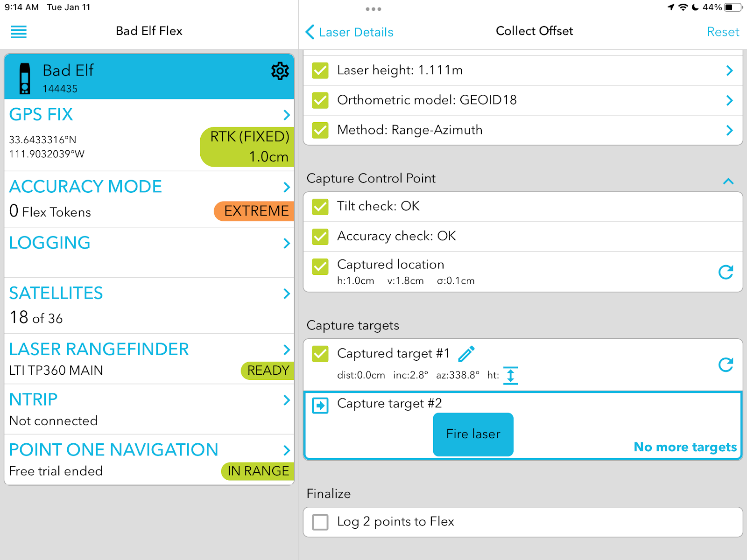Tap the LTI TP360 MAIN rangefinder name
The image size is (747, 560).
point(56,371)
